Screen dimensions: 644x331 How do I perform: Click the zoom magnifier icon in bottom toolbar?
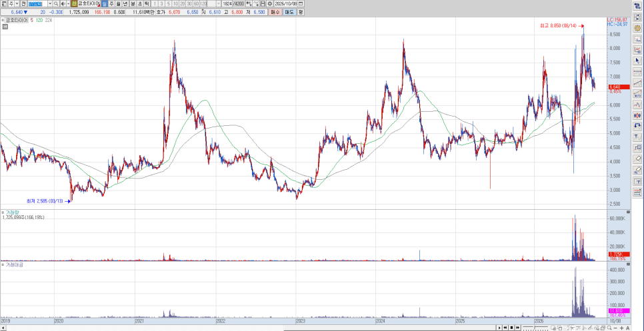tap(609, 328)
